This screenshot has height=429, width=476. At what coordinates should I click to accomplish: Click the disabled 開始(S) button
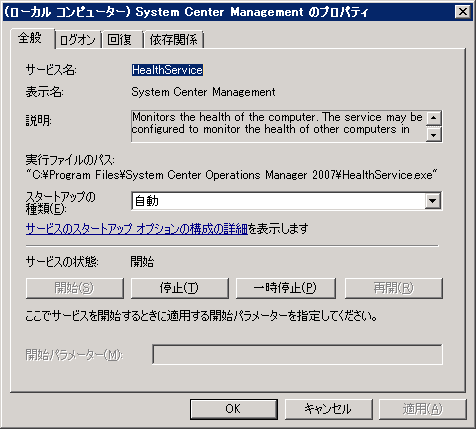tap(75, 288)
